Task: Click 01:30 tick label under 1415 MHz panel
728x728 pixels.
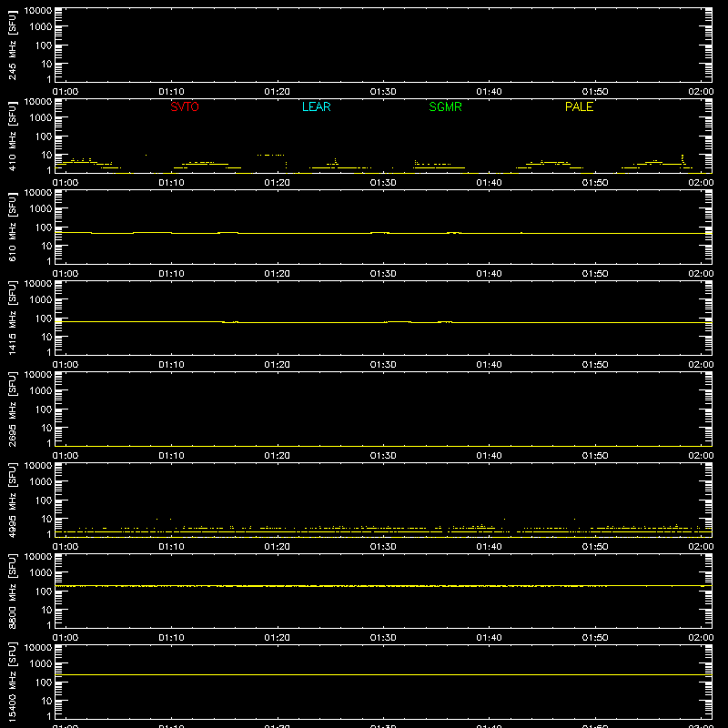Action: [383, 365]
